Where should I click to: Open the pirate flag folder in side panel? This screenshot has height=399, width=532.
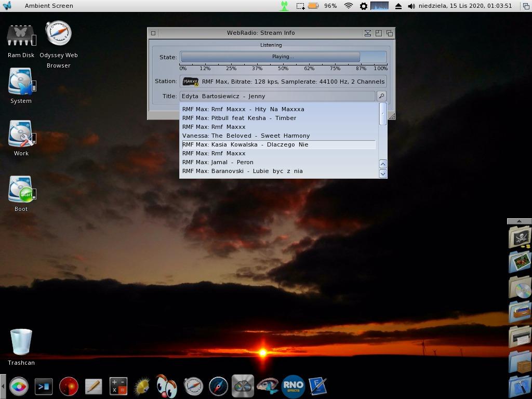(x=520, y=237)
